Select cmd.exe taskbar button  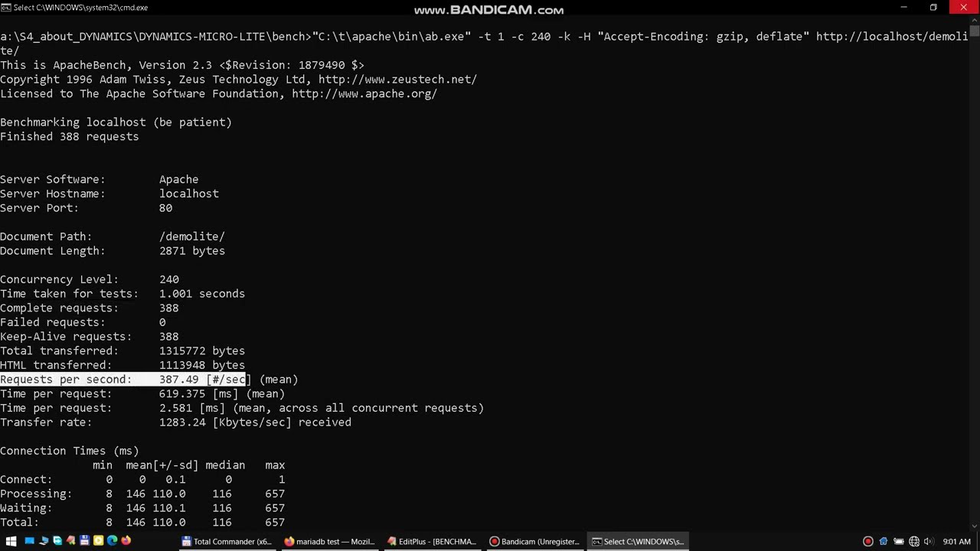coord(637,541)
